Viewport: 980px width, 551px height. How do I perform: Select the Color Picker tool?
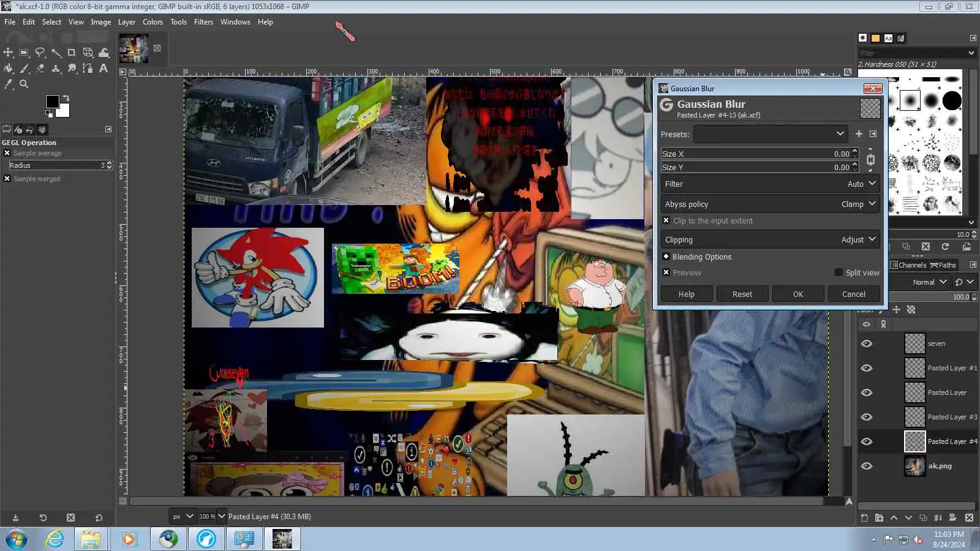[8, 84]
